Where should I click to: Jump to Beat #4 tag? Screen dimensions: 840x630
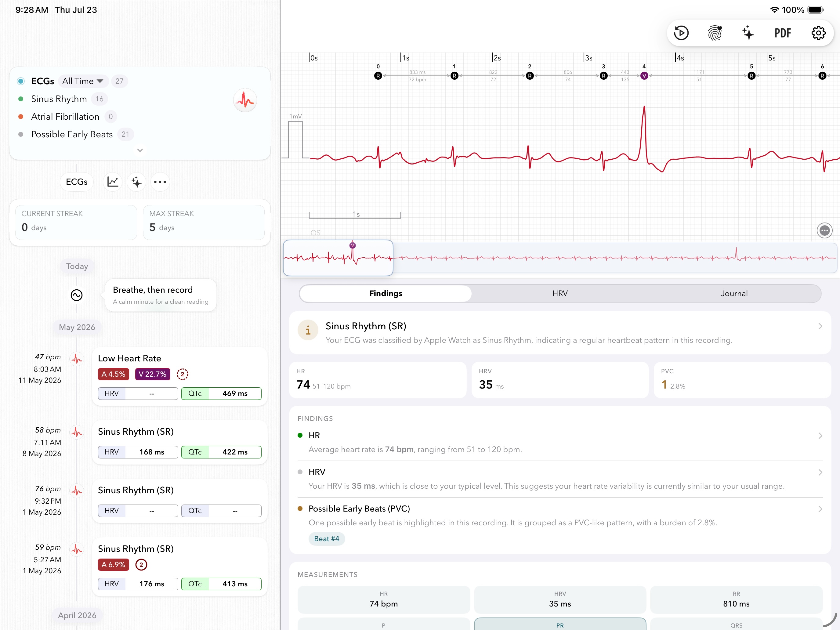[327, 539]
